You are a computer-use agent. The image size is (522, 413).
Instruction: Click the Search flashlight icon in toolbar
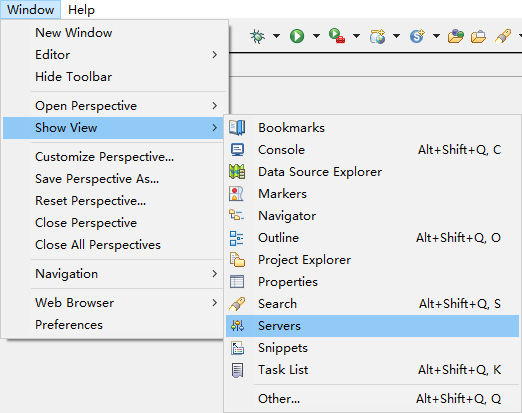tap(503, 36)
